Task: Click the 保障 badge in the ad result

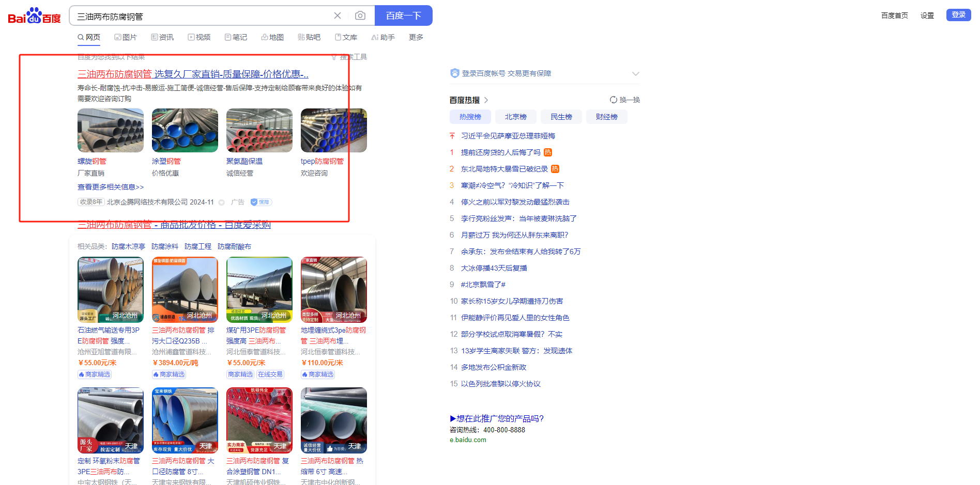Action: click(x=261, y=202)
